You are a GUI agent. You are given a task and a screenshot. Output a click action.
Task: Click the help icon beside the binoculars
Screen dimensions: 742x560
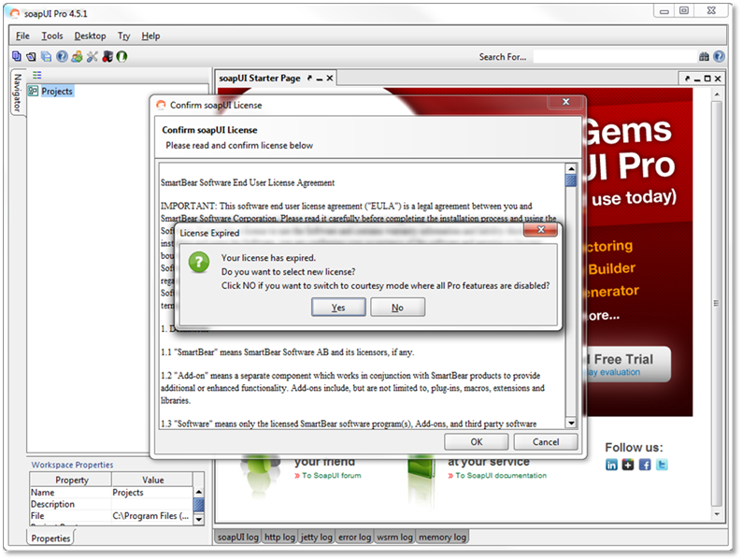720,57
